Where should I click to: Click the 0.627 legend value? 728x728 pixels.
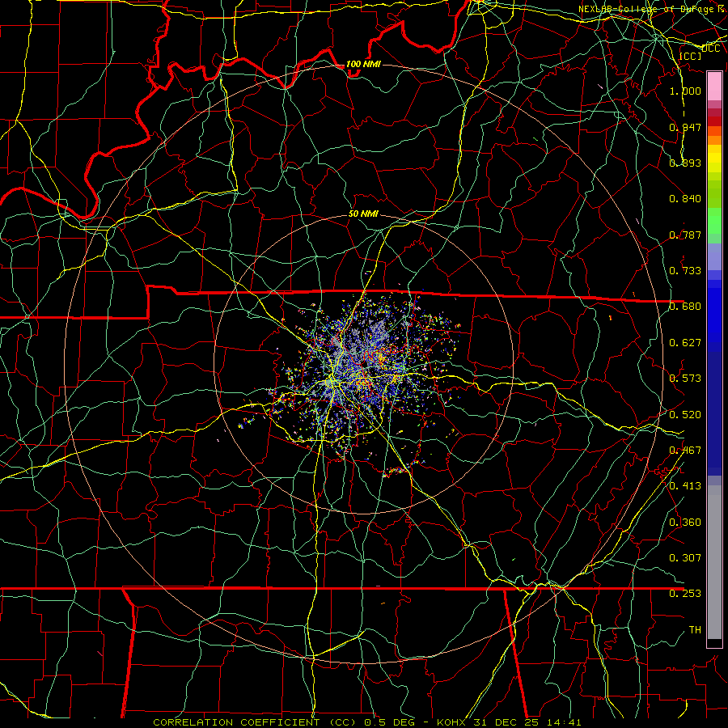pyautogui.click(x=685, y=343)
